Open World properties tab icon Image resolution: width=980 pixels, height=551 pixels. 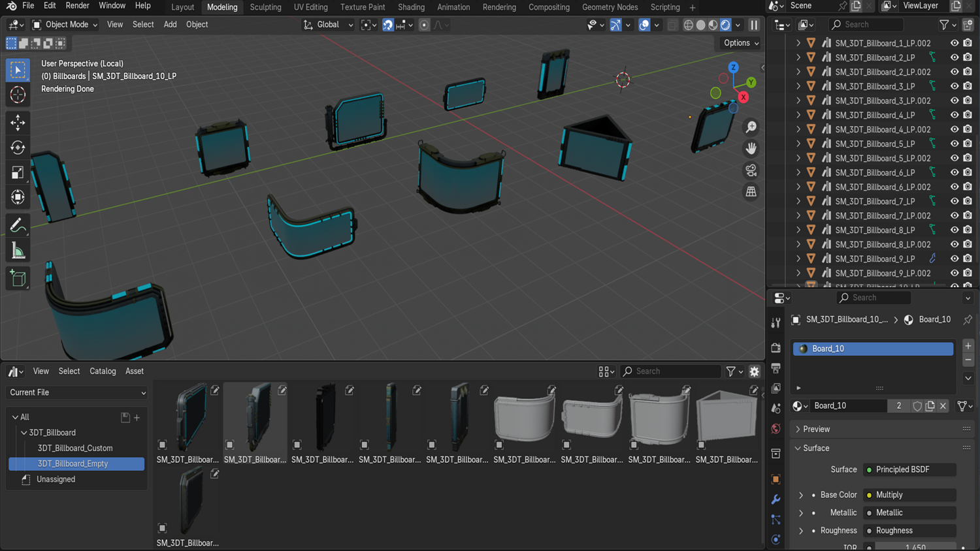(x=776, y=429)
